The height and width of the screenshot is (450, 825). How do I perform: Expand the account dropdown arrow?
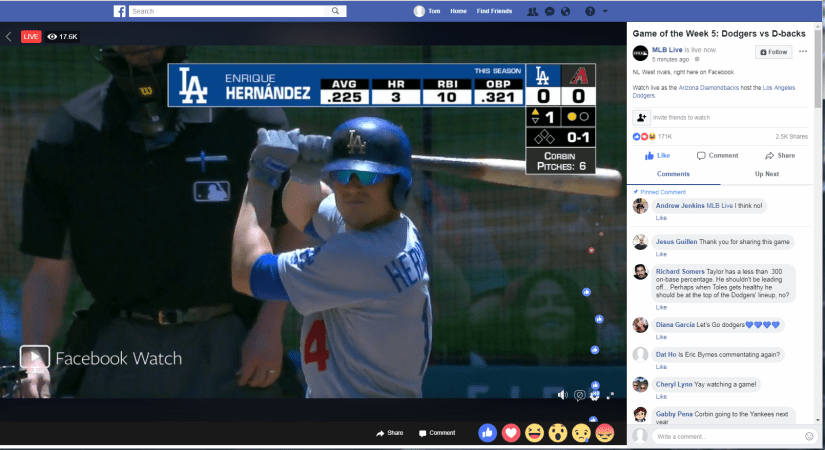(605, 11)
